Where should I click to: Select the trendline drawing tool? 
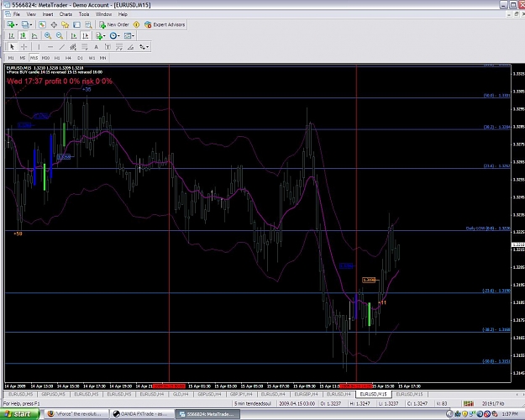click(x=61, y=47)
